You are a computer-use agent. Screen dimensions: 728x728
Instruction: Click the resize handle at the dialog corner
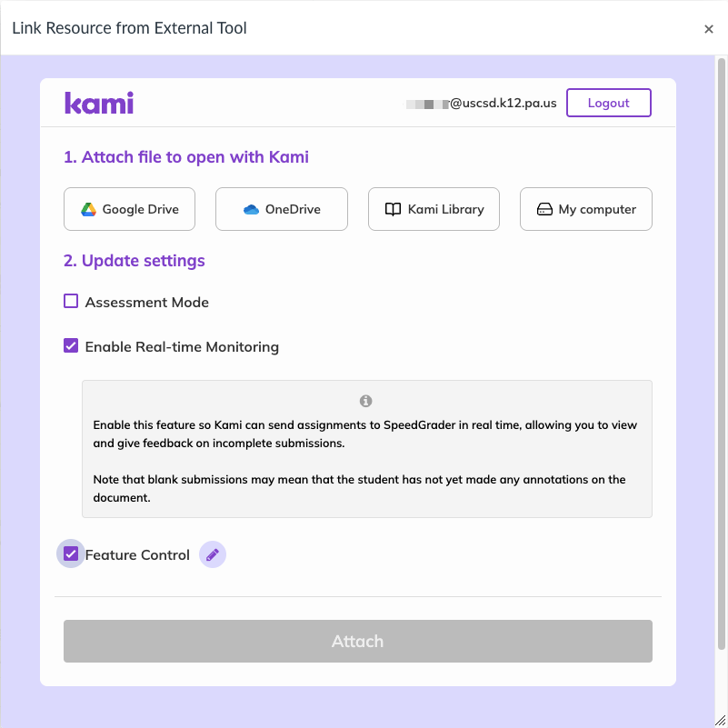[720, 720]
